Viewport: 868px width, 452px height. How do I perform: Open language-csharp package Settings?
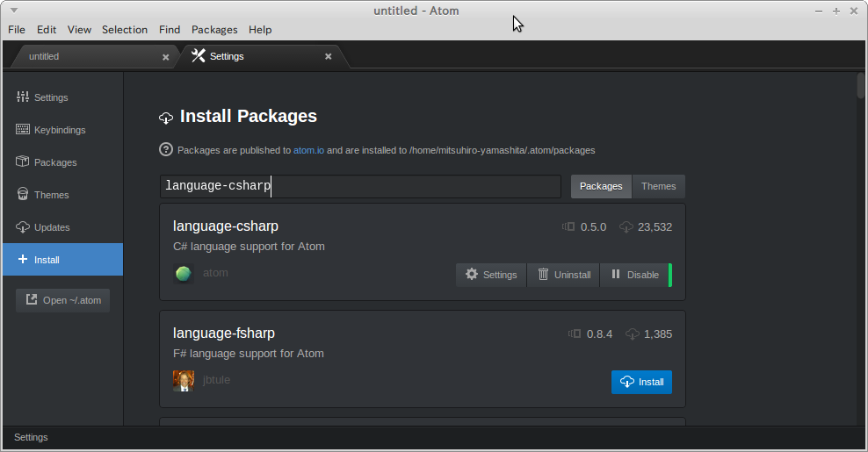point(491,275)
